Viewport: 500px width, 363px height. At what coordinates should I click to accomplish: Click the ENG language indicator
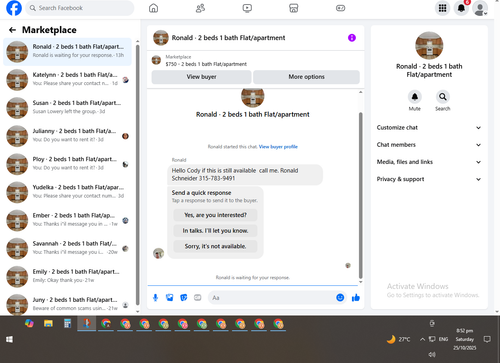click(x=443, y=339)
